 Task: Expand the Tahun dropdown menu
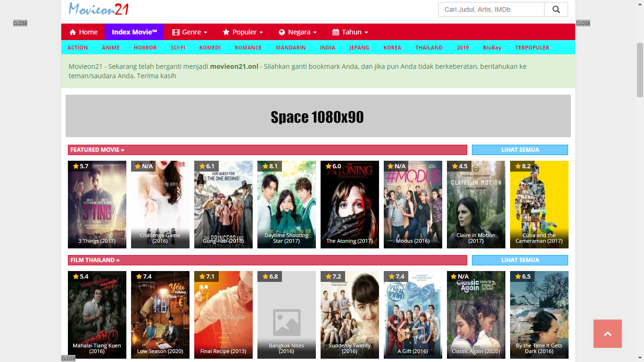point(350,32)
